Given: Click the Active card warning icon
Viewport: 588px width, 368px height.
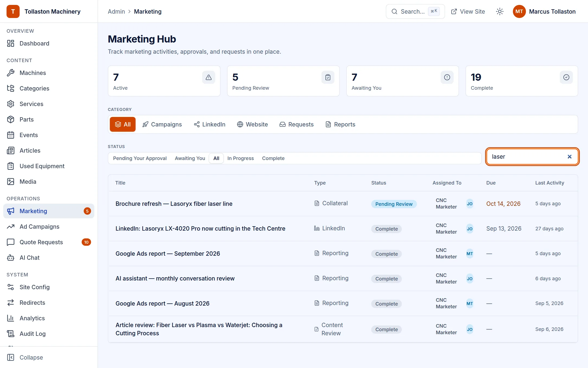Looking at the screenshot, I should (209, 77).
